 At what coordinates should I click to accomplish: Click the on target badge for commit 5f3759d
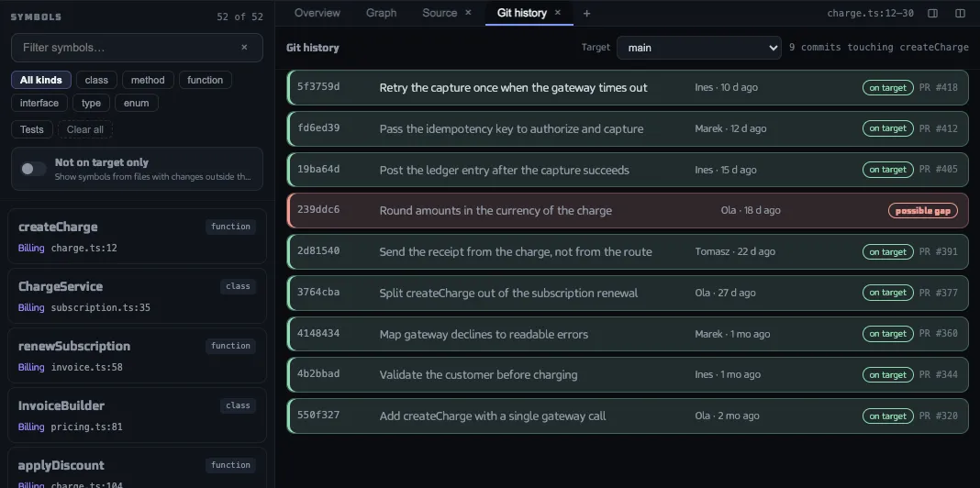click(888, 87)
